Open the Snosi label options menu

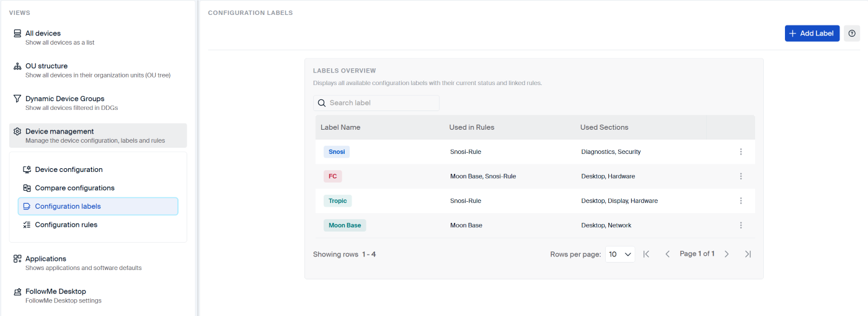click(x=741, y=151)
